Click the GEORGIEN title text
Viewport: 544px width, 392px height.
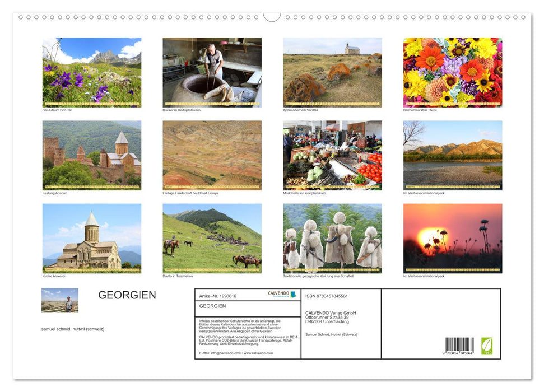[128, 295]
